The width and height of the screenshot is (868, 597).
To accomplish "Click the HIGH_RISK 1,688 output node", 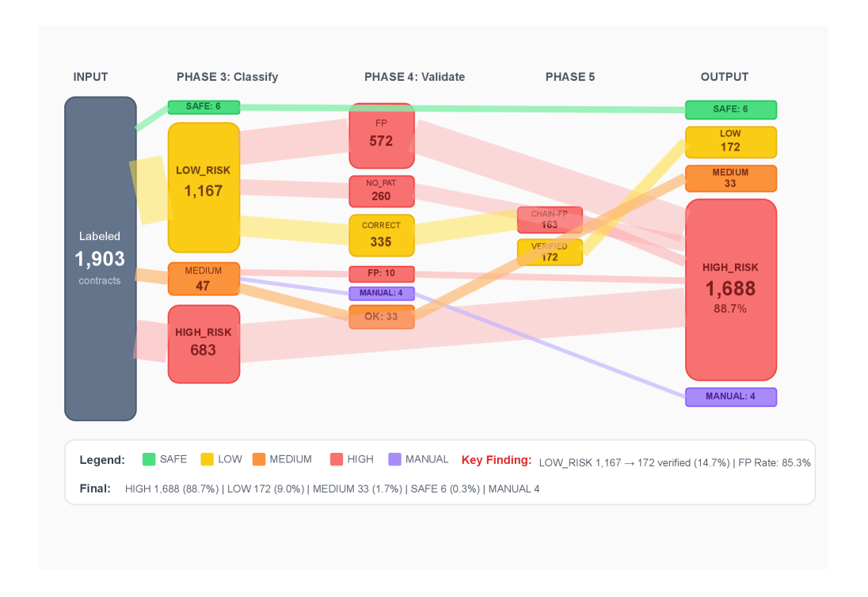I will [730, 290].
